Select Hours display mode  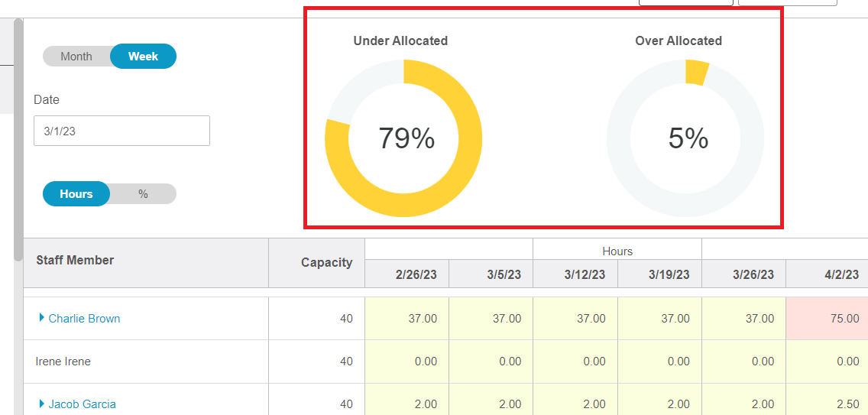point(76,194)
